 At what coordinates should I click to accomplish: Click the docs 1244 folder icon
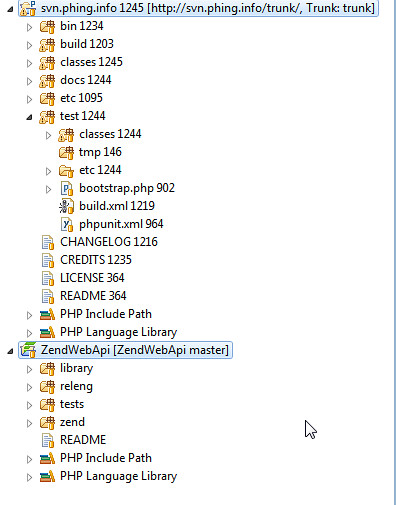[47, 81]
